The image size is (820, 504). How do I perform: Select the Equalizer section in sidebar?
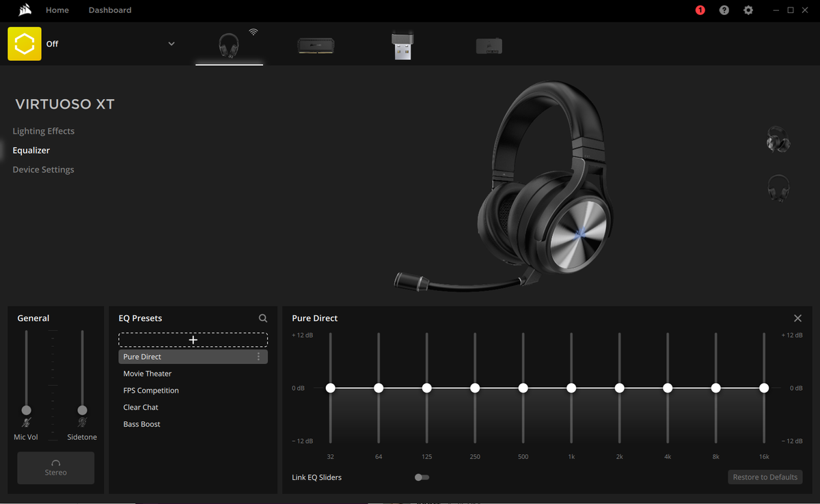[x=31, y=150]
